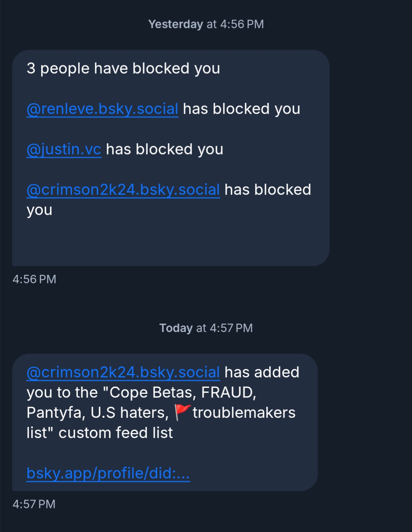This screenshot has height=532, width=412.
Task: Click the 4:57 PM timestamp below the second message
Action: click(34, 504)
